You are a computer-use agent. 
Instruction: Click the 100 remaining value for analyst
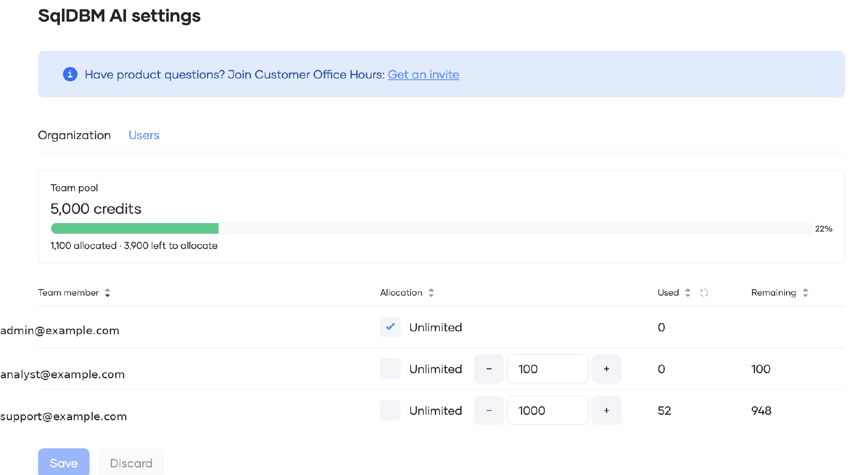tap(761, 369)
